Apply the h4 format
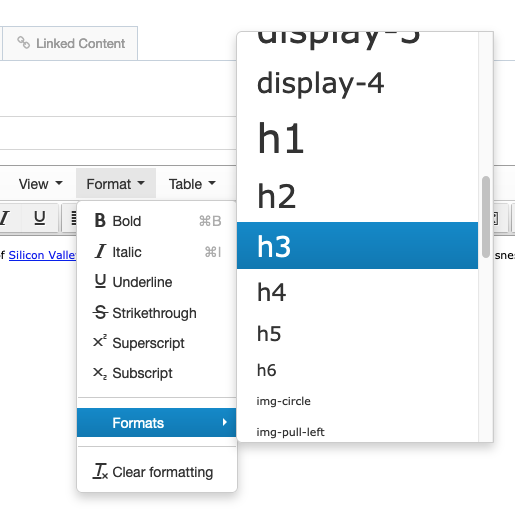The width and height of the screenshot is (515, 509). 357,292
